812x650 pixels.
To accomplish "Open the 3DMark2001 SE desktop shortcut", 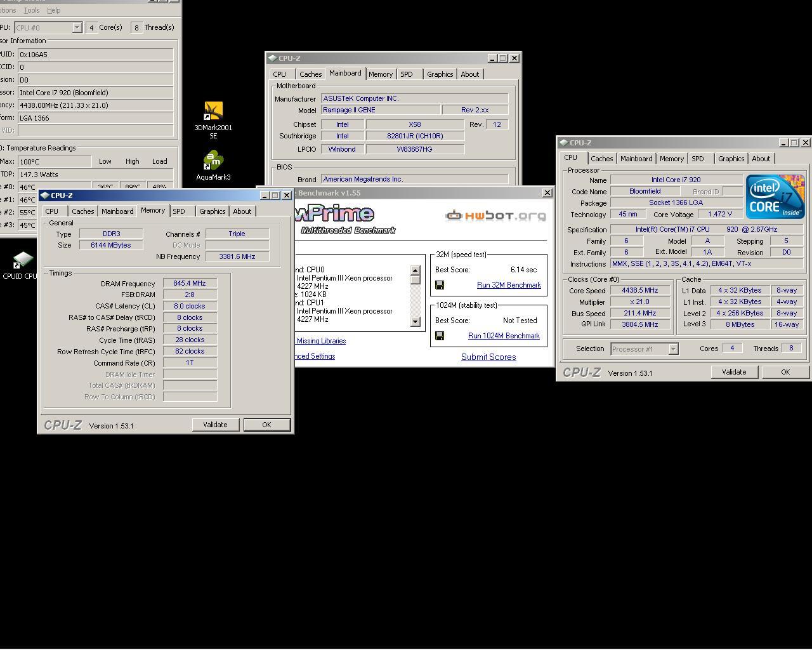I will point(213,121).
